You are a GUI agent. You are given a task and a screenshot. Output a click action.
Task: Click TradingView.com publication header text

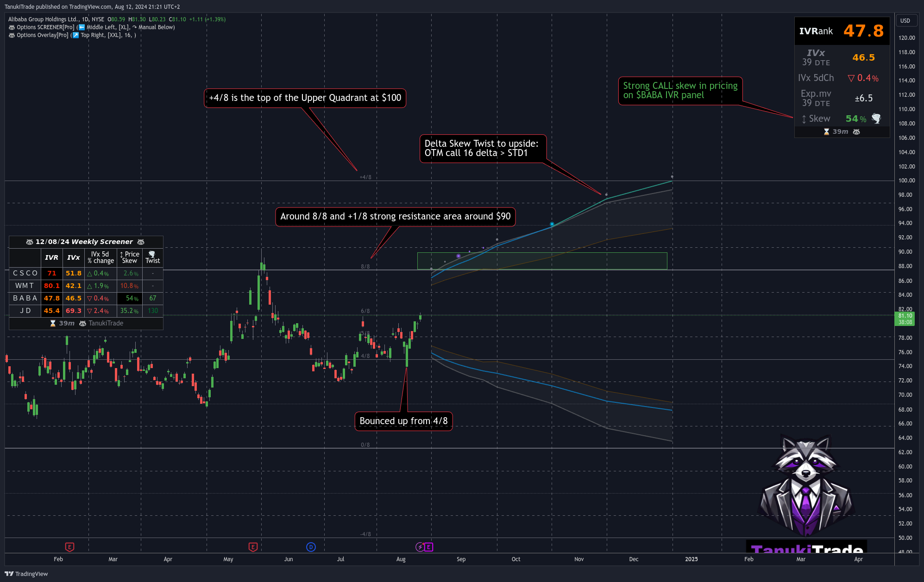pyautogui.click(x=92, y=7)
